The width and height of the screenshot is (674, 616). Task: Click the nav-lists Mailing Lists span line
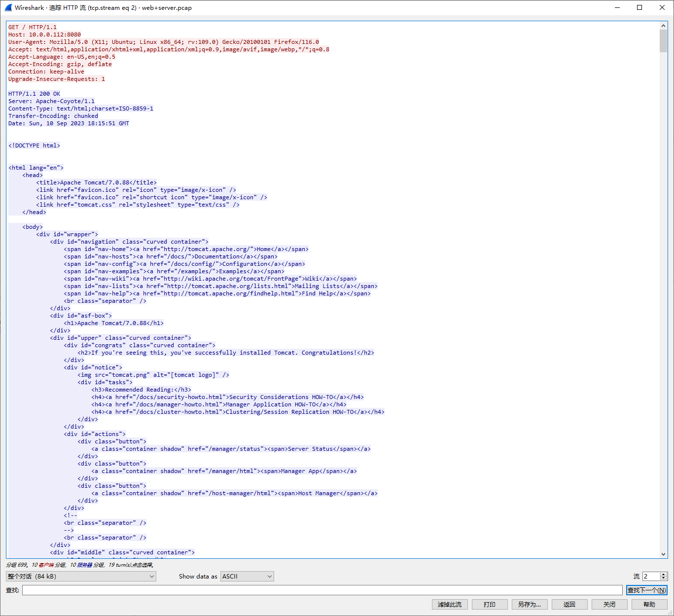220,286
